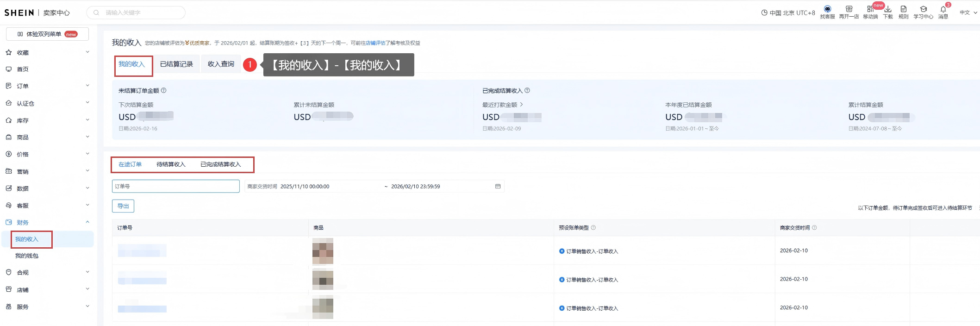
Task: Click the clock icon beside 中国 北京 UTC+8
Action: pos(764,13)
